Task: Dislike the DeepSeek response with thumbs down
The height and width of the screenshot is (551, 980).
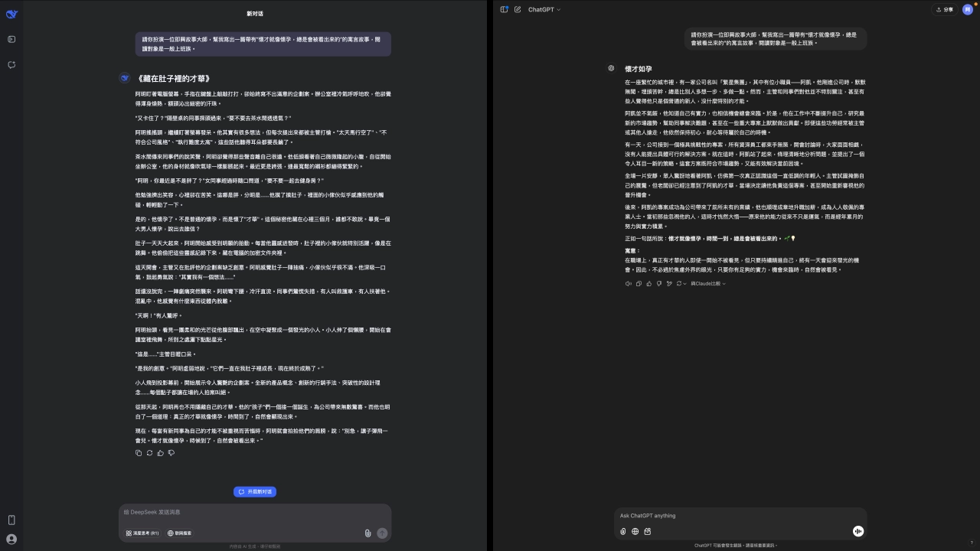Action: click(171, 453)
